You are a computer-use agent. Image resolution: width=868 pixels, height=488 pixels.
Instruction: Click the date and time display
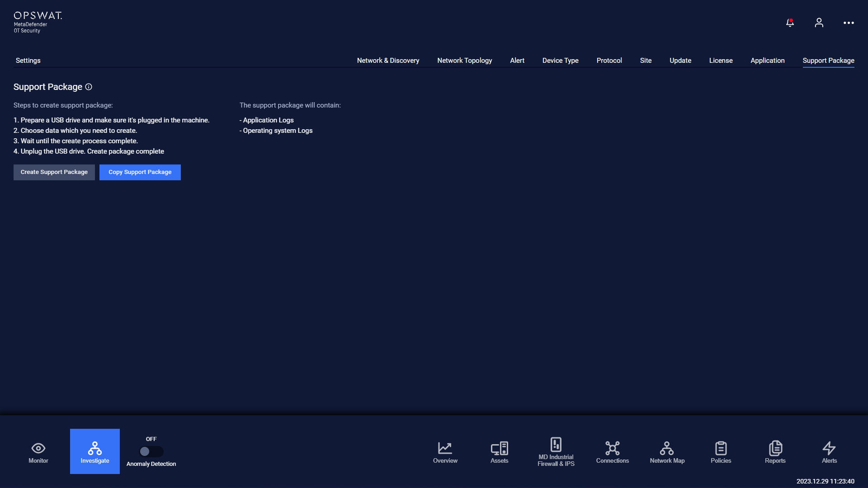(826, 481)
